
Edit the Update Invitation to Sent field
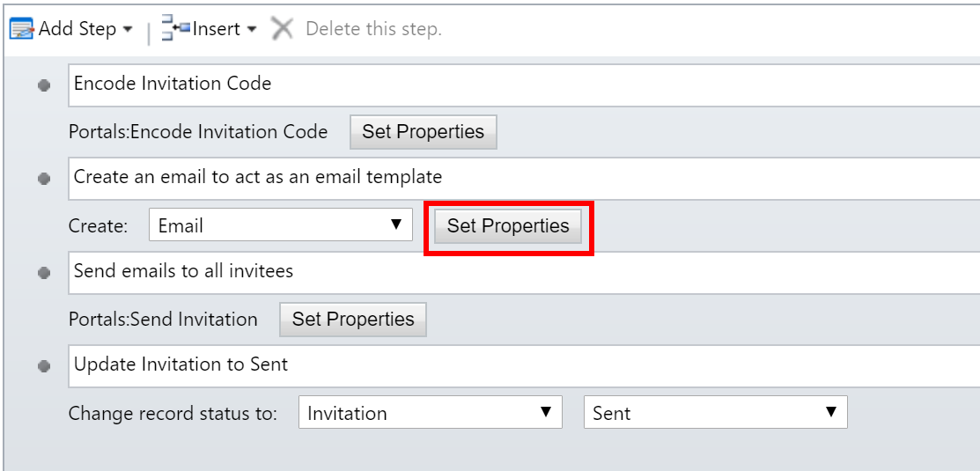pyautogui.click(x=524, y=365)
